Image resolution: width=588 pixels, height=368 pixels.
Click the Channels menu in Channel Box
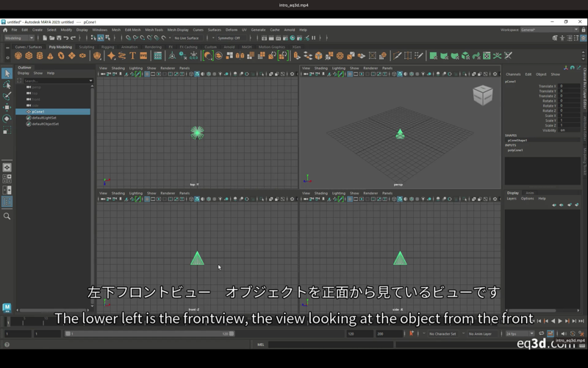[513, 74]
